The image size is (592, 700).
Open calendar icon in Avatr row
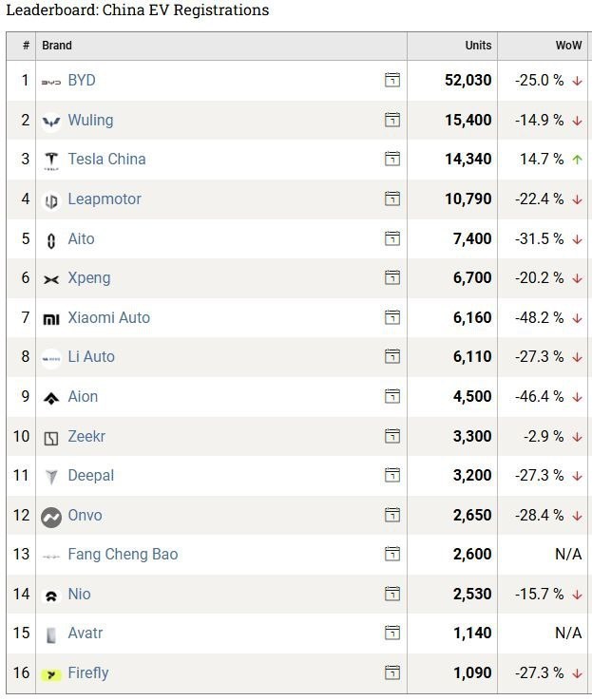click(x=391, y=634)
